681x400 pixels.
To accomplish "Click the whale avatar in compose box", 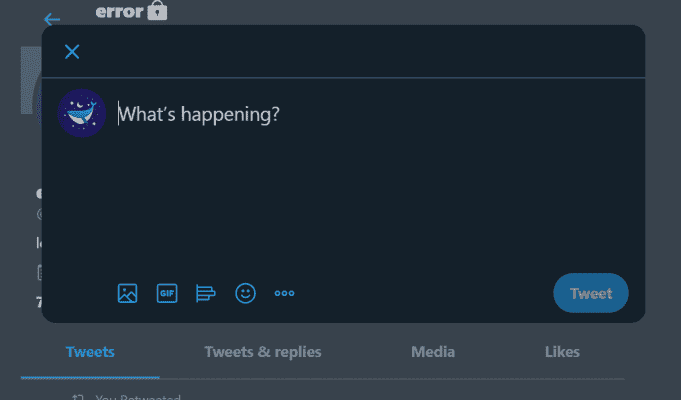I will tap(82, 113).
